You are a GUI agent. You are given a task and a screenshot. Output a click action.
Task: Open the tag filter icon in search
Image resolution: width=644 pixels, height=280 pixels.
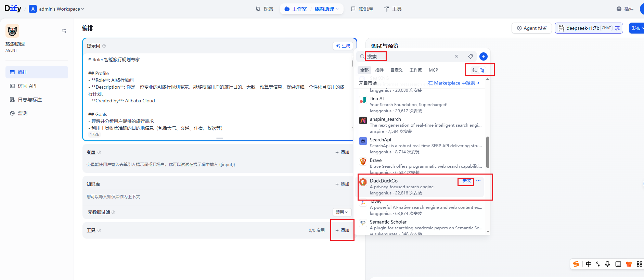tap(471, 56)
